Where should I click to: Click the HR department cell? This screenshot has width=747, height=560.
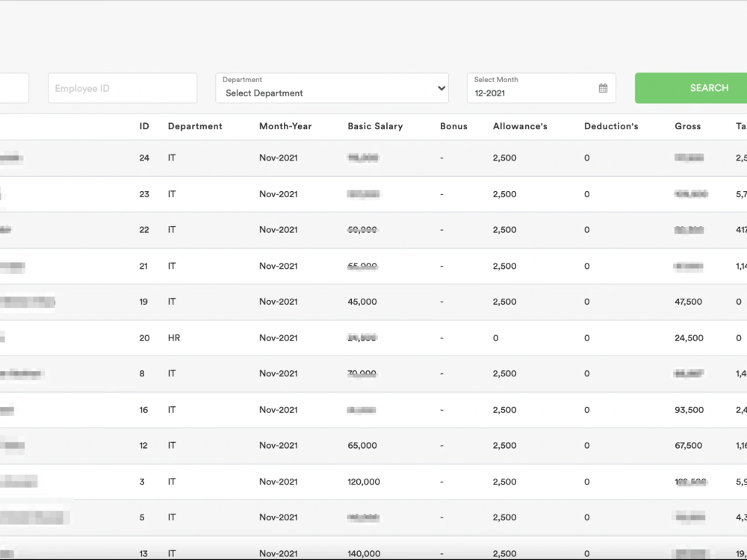174,338
